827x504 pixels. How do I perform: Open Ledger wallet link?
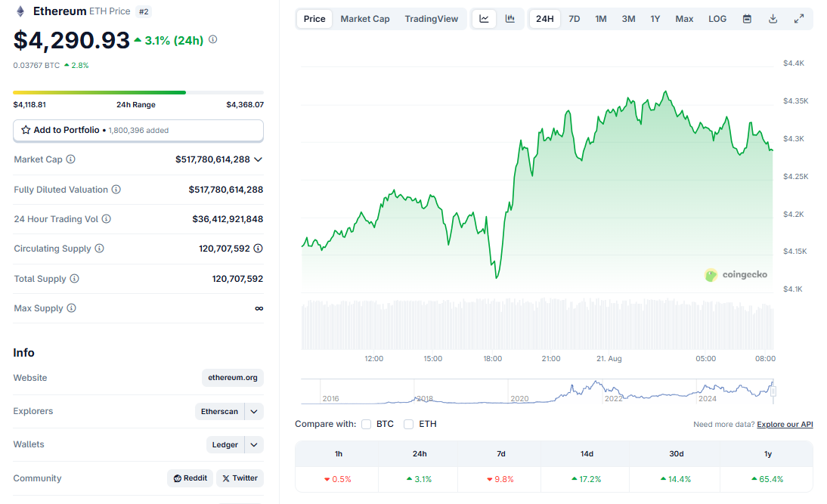[225, 444]
